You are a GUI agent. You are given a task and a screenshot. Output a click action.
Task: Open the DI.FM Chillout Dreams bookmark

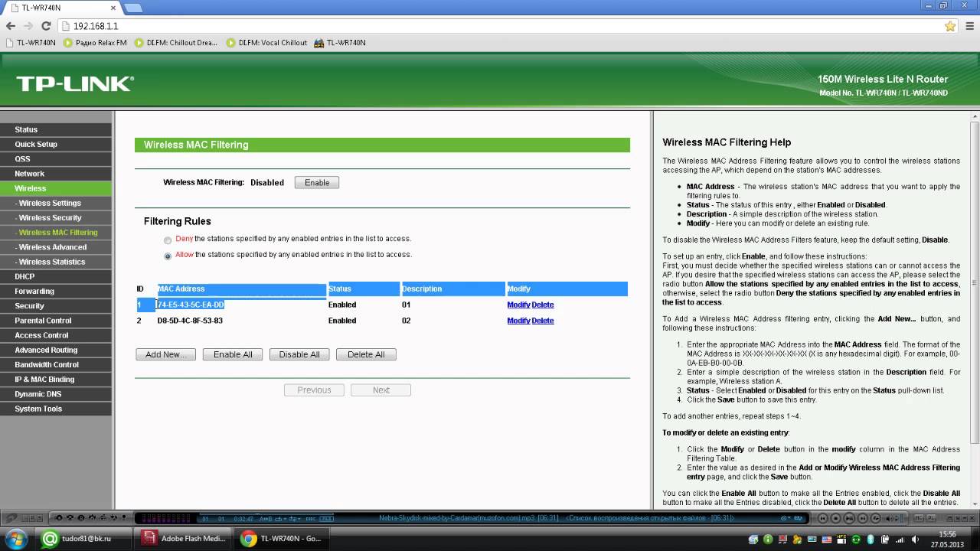point(176,43)
